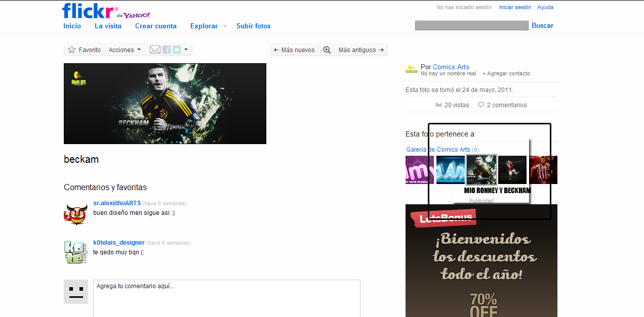Click the 'beckam' photo title
This screenshot has height=317, width=644.
coord(81,159)
